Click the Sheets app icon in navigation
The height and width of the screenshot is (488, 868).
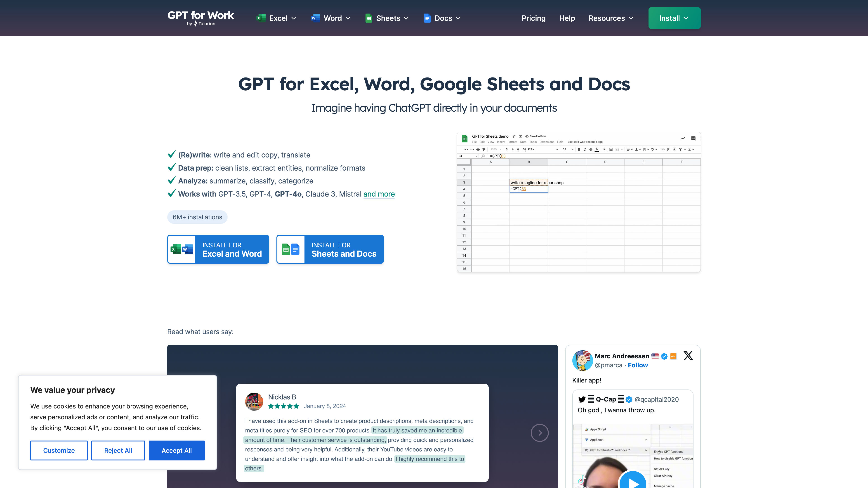(368, 18)
